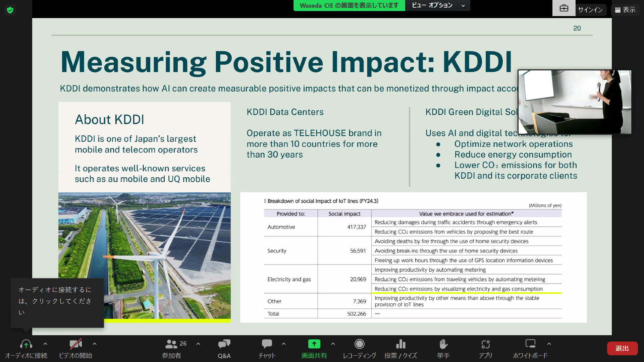Open the Q&A panel
The image size is (644, 362).
tap(224, 344)
